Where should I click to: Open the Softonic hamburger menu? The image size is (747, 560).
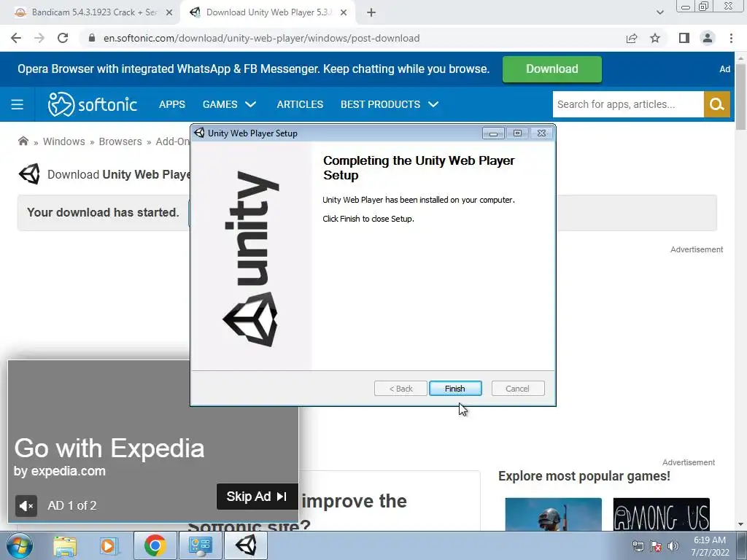click(18, 104)
